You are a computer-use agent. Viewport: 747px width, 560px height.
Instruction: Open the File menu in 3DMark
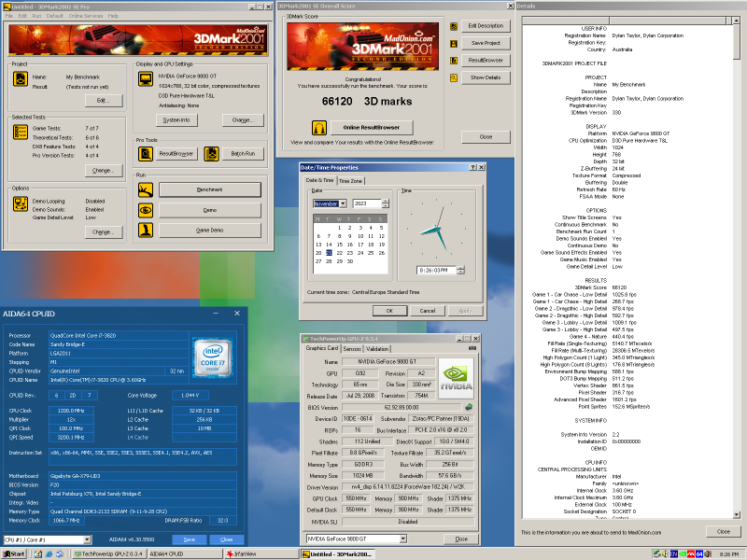click(8, 16)
